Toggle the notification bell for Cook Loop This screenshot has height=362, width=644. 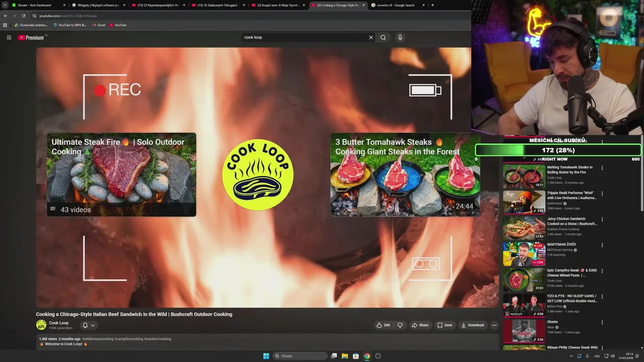coord(85,325)
